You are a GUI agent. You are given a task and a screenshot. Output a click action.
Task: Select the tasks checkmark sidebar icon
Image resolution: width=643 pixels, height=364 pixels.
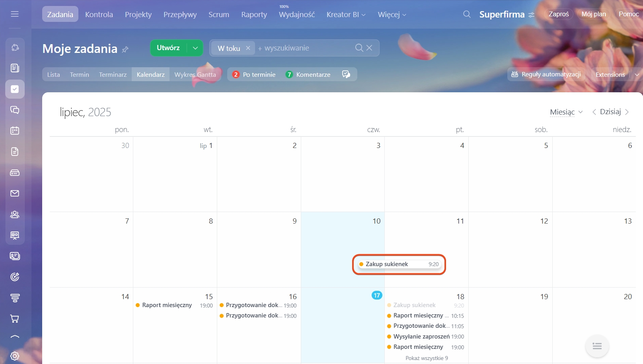click(x=15, y=89)
